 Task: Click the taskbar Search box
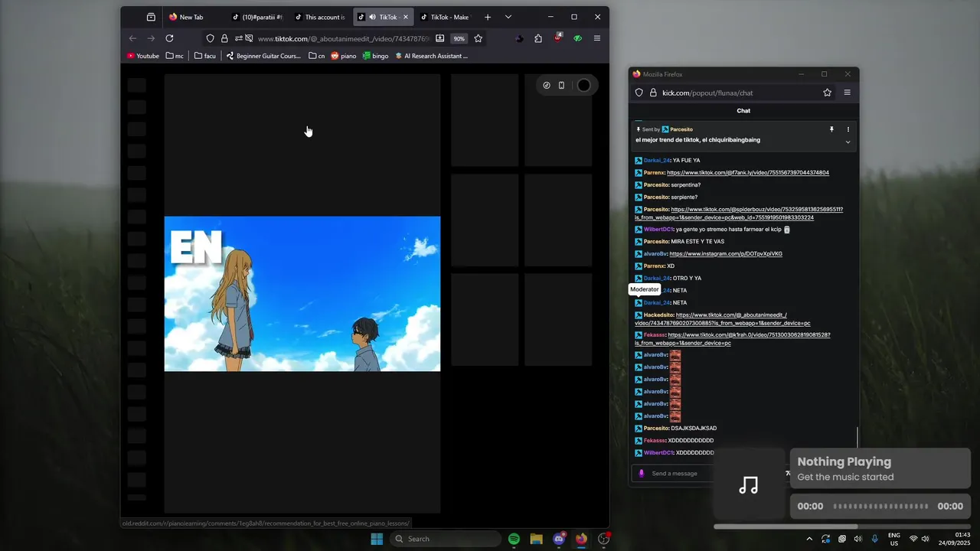pyautogui.click(x=446, y=539)
